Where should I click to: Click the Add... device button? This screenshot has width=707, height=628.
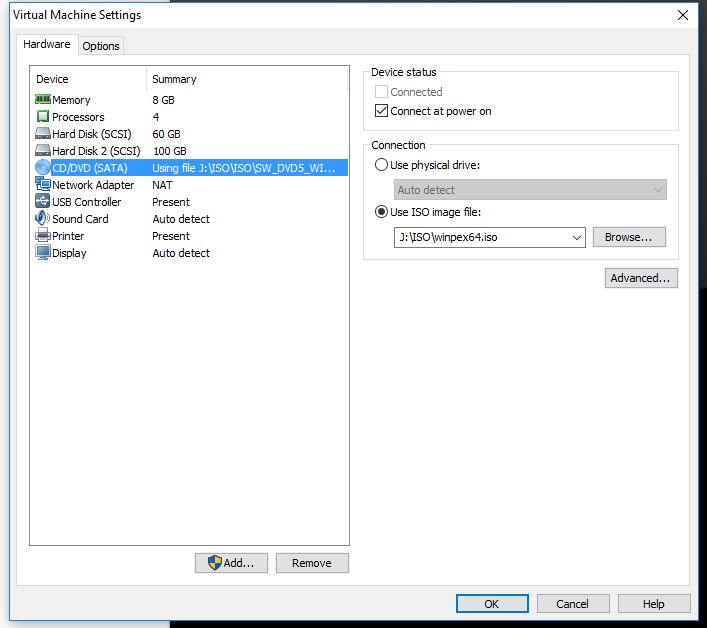point(231,563)
